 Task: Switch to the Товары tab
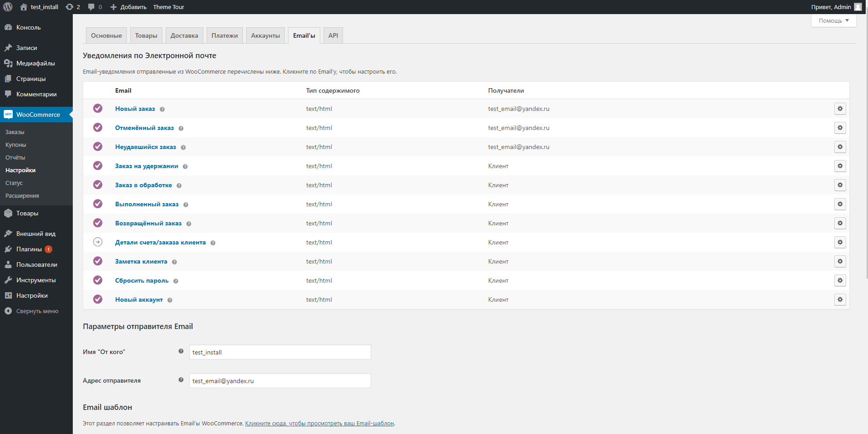click(146, 35)
